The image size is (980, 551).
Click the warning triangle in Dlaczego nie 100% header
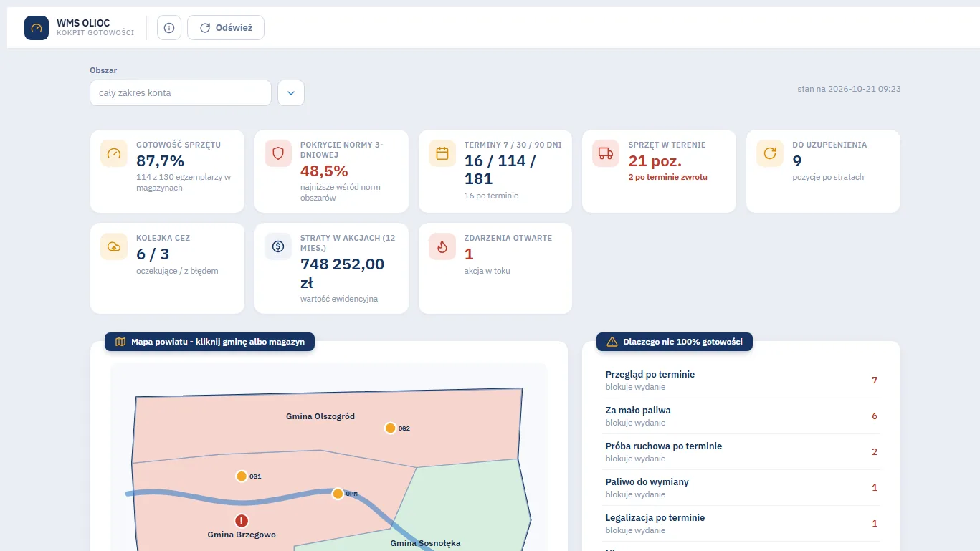coord(612,342)
